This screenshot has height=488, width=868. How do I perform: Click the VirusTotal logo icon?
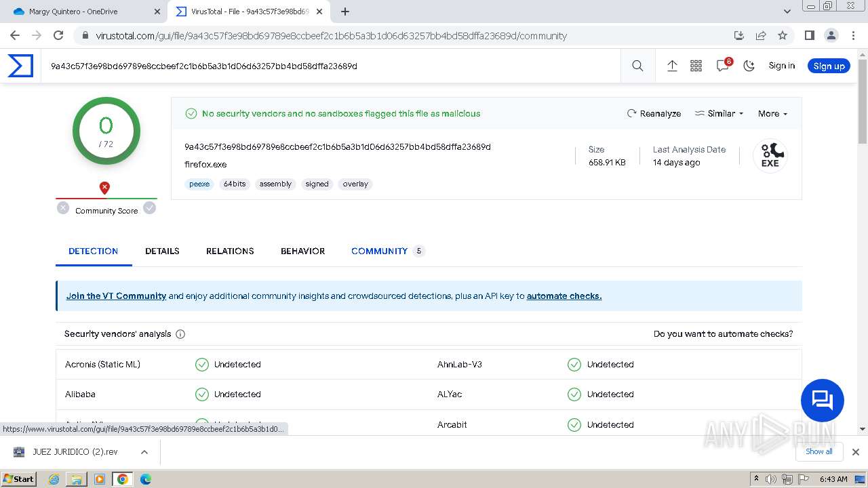point(20,66)
